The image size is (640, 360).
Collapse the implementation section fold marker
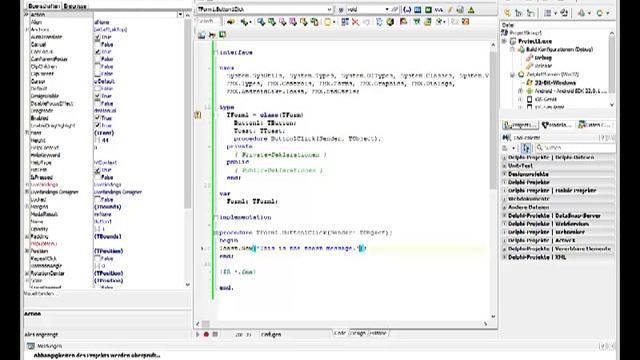tap(216, 217)
